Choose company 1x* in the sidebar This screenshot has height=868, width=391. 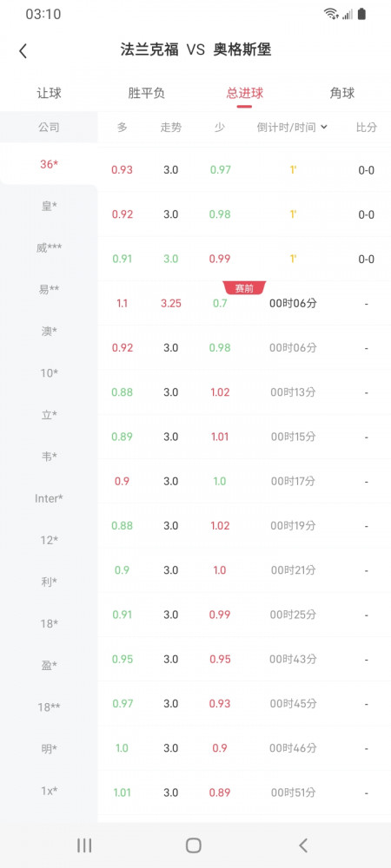pyautogui.click(x=49, y=791)
